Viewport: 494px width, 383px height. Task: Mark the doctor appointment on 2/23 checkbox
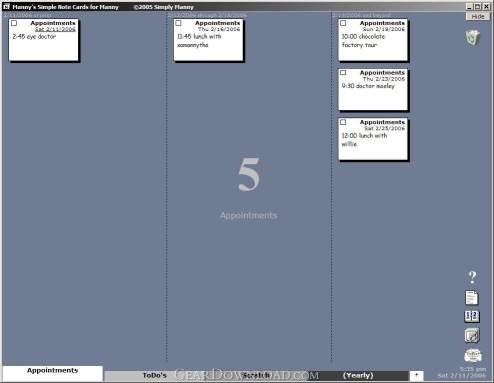343,73
